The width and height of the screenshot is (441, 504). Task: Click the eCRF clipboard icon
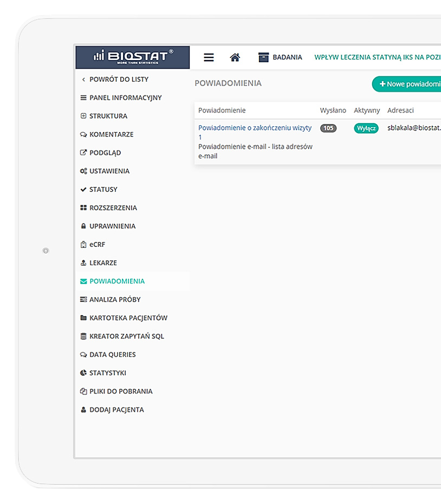click(x=83, y=244)
